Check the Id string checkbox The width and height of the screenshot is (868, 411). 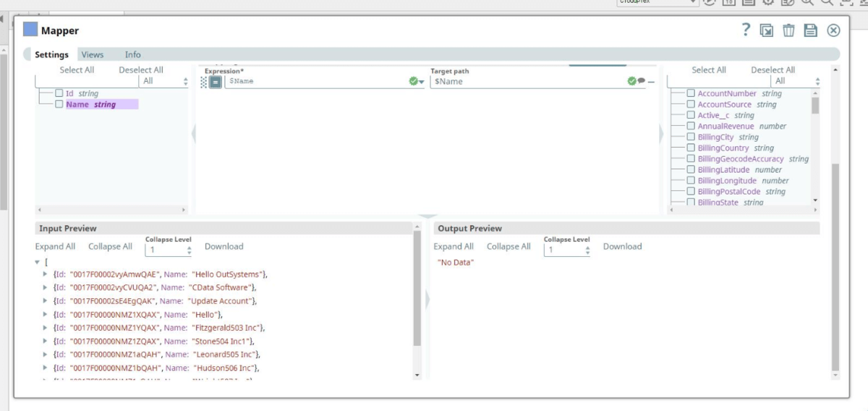(59, 93)
